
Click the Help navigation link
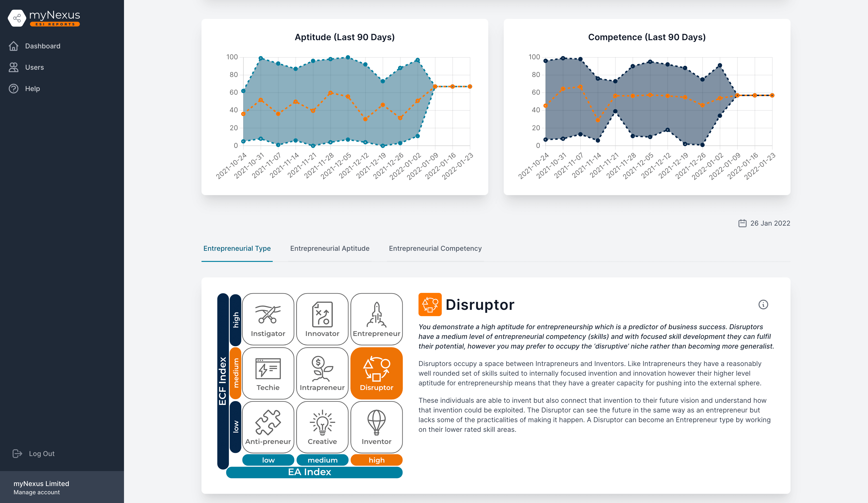tap(33, 88)
